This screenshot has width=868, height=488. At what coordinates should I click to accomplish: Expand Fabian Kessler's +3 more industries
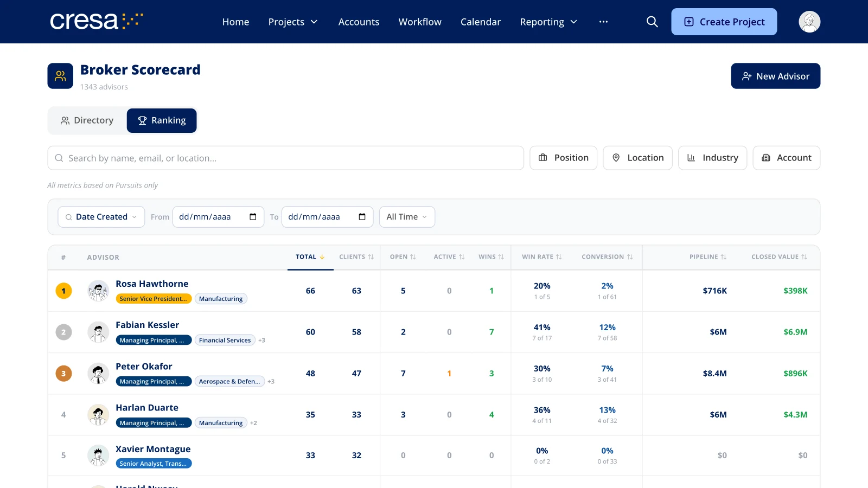261,341
